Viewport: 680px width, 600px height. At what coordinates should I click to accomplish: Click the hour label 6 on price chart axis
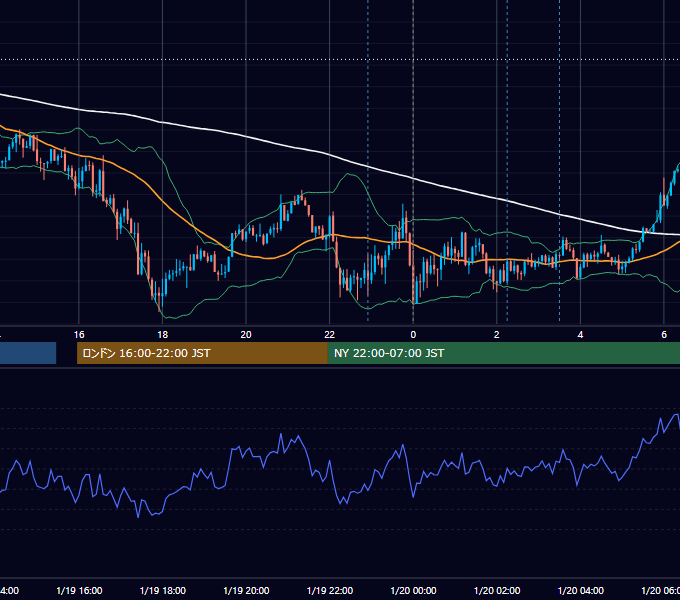[664, 335]
